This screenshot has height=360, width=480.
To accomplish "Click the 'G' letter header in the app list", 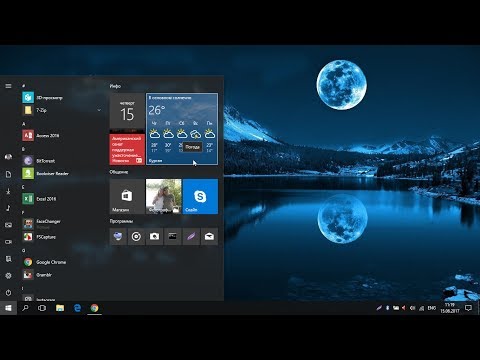I will pyautogui.click(x=24, y=251).
